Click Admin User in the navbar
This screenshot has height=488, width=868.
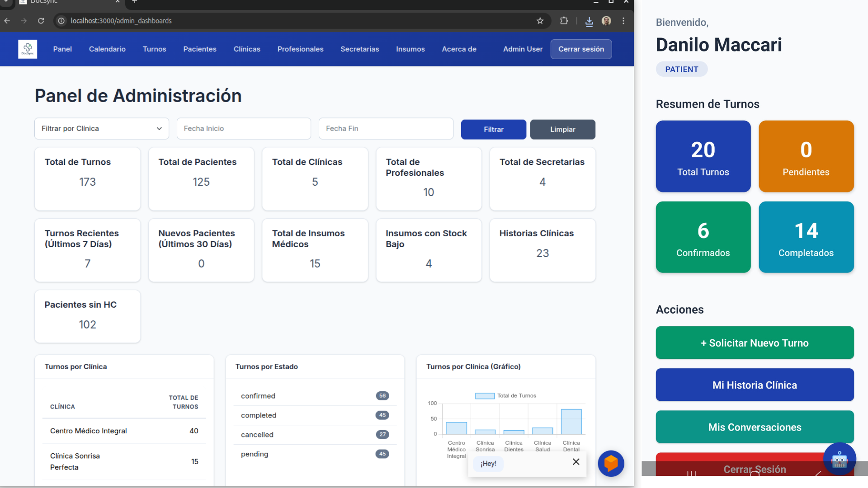tap(522, 49)
